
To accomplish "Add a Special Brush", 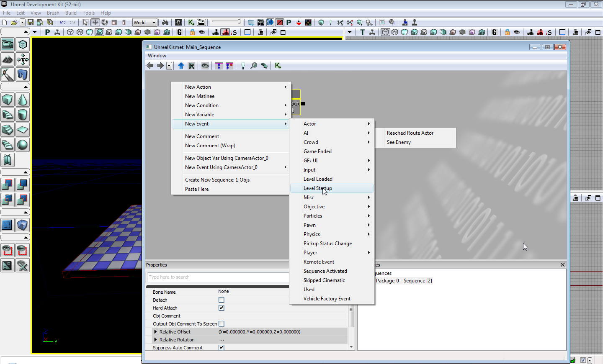I will pyautogui.click(x=8, y=225).
